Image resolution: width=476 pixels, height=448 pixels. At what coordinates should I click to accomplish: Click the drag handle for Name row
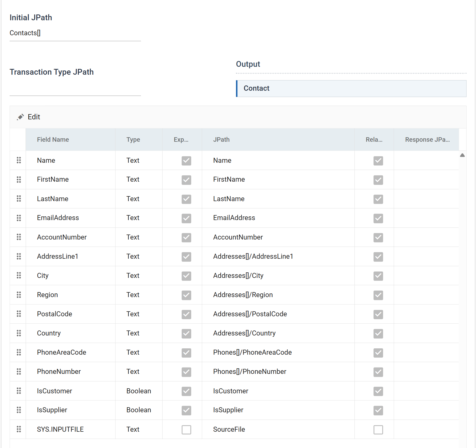coord(19,160)
